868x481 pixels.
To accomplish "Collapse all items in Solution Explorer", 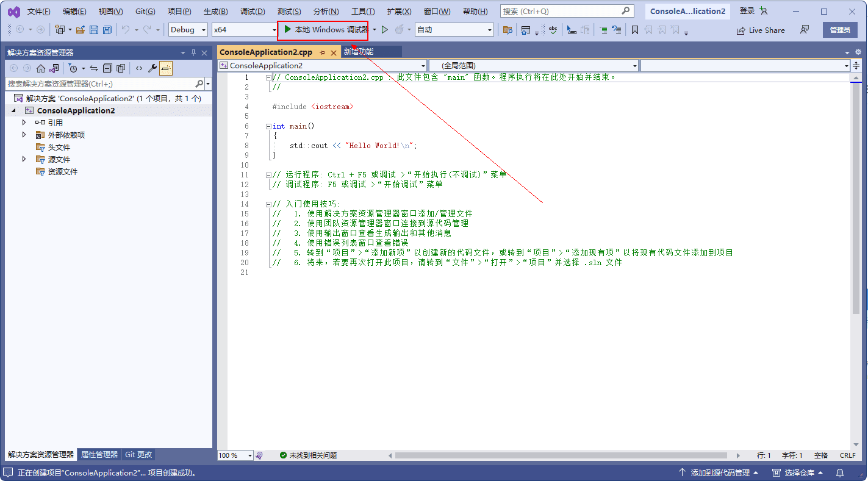I will 107,68.
